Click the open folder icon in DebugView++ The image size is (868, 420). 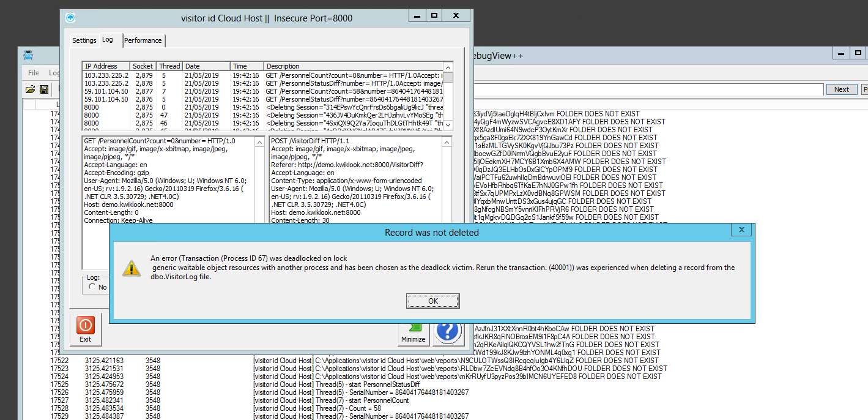(x=30, y=89)
